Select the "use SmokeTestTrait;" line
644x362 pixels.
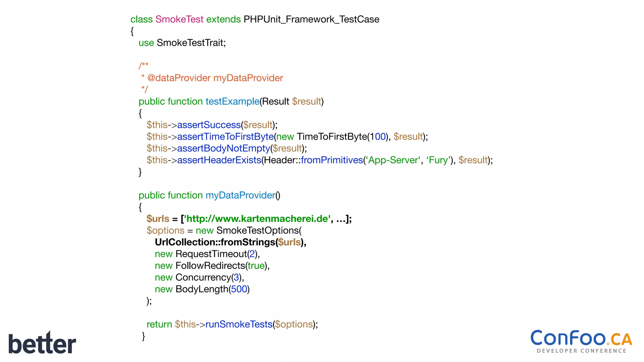(x=182, y=43)
